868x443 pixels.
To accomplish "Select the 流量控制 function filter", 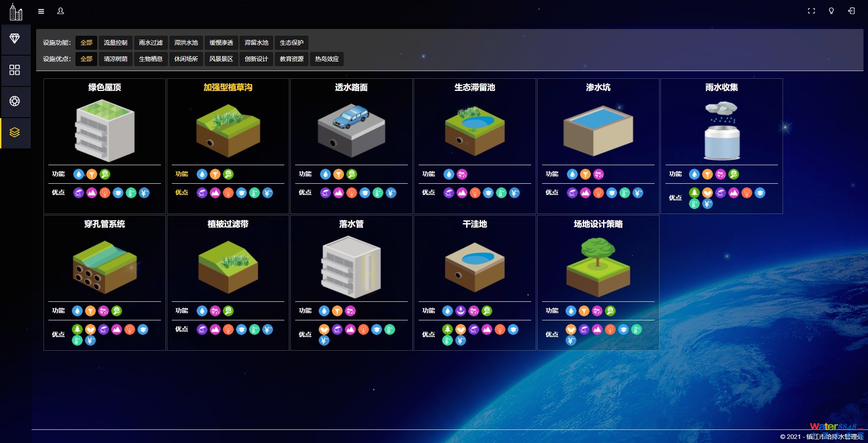I will click(116, 43).
